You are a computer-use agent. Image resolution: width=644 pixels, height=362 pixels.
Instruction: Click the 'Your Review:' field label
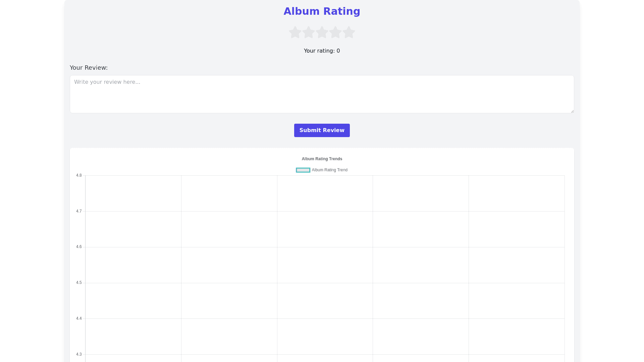[89, 68]
